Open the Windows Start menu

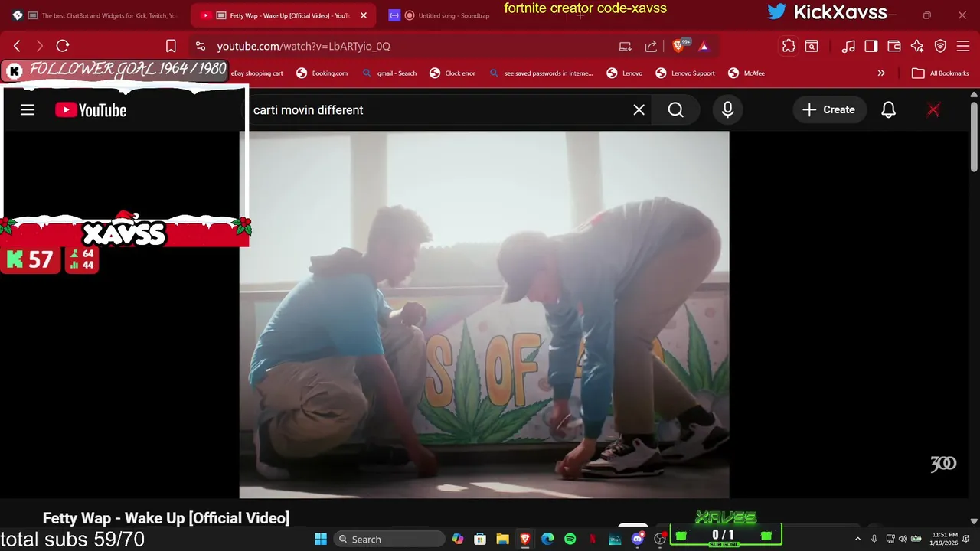point(320,539)
